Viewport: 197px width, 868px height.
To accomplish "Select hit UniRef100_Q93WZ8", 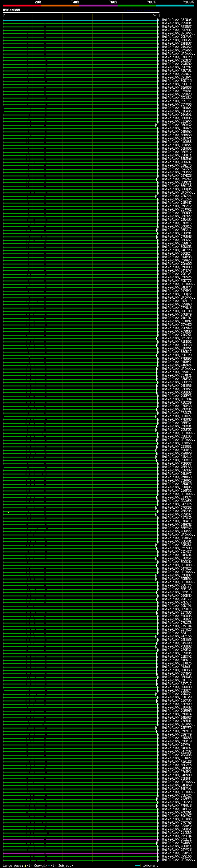I will pyautogui.click(x=177, y=94).
